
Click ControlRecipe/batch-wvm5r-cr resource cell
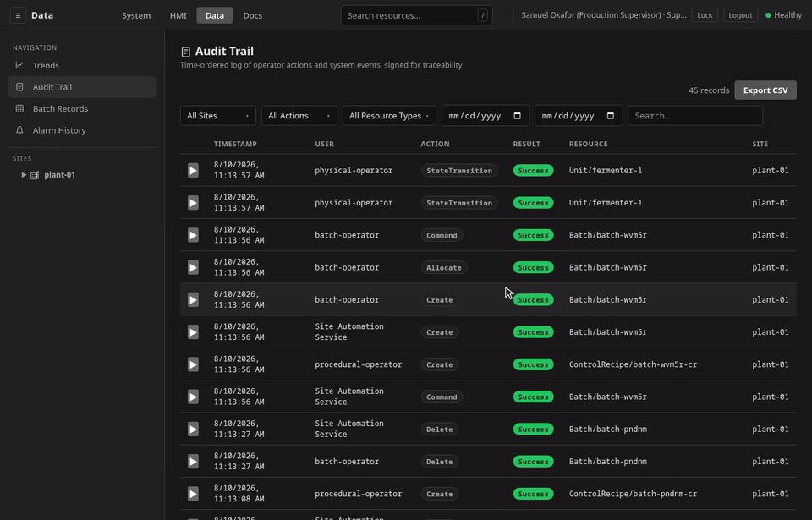click(633, 364)
